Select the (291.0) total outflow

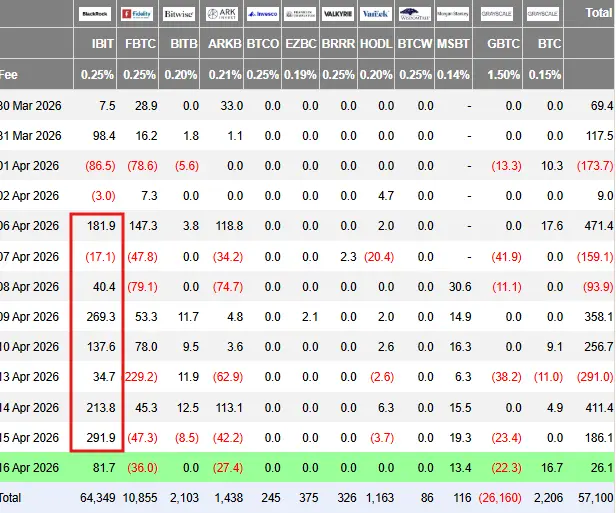click(x=595, y=377)
